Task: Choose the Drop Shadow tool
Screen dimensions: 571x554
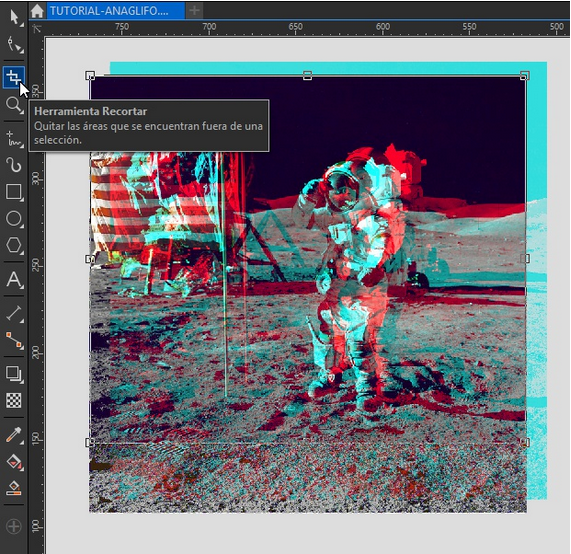Action: 14,374
